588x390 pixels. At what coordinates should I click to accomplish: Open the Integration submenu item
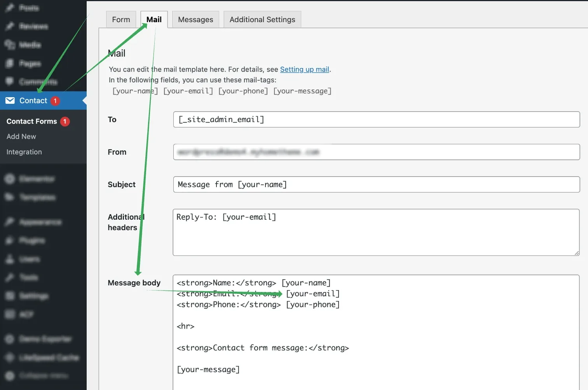[x=24, y=152]
